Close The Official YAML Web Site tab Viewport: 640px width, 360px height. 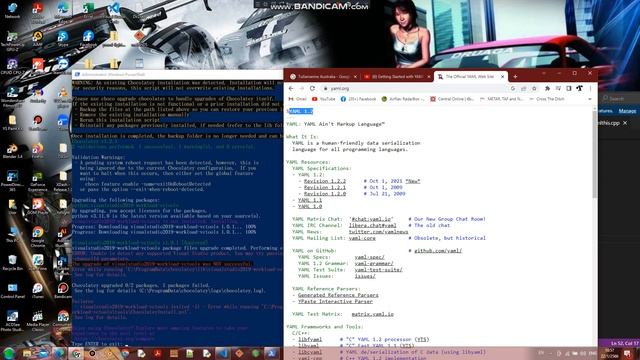502,76
